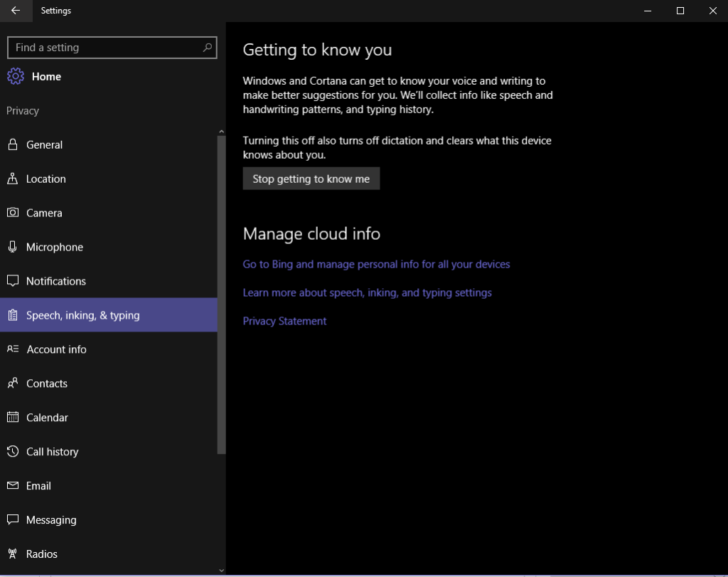
Task: Select the Camera icon in sidebar
Action: (12, 213)
